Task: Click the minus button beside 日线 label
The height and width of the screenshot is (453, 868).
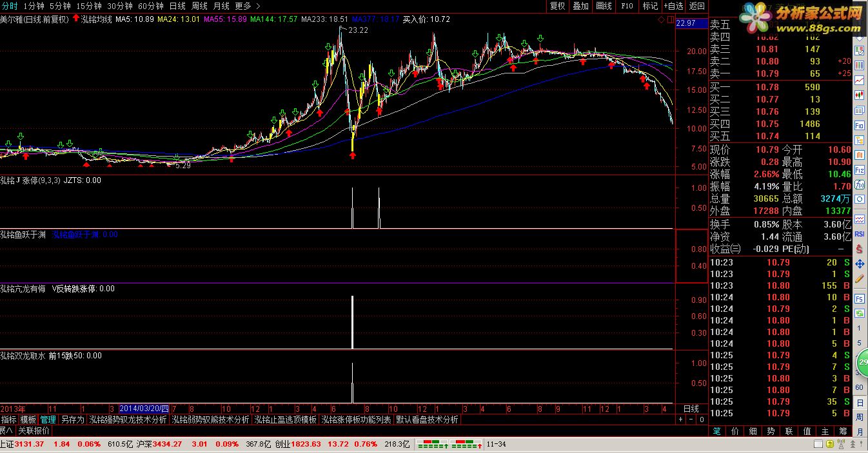Action: [x=691, y=419]
